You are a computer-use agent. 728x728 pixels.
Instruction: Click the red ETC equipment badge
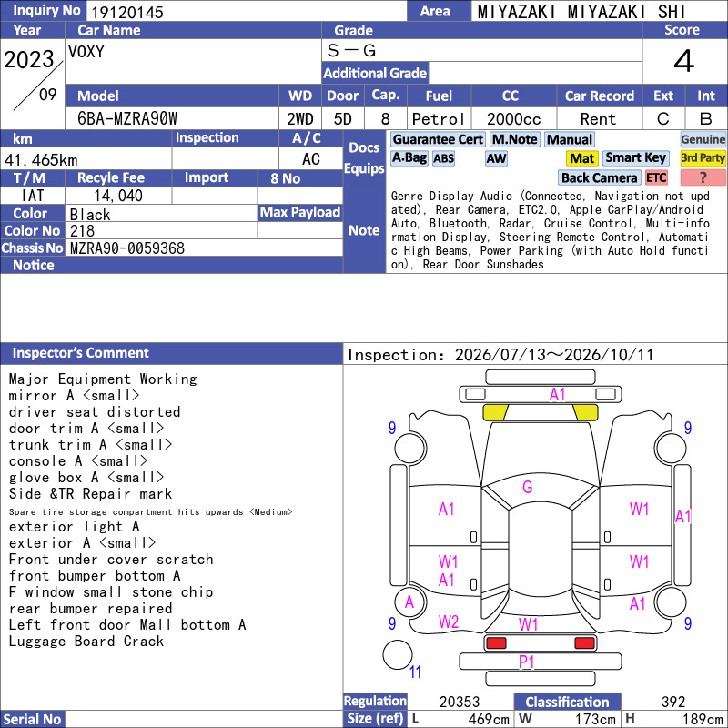tap(656, 177)
